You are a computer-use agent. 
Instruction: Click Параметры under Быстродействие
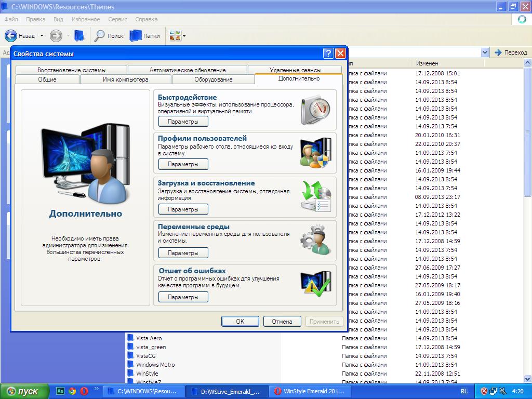183,122
